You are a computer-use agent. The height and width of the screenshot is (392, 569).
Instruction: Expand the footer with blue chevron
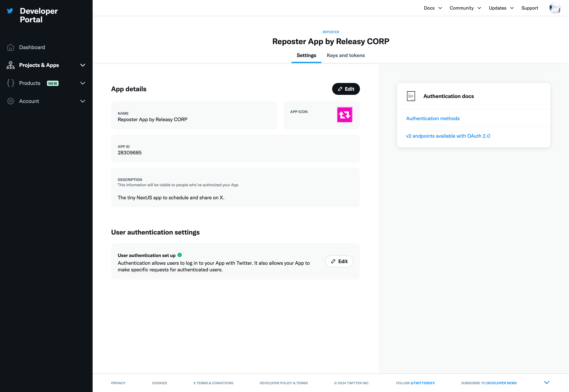(x=547, y=382)
